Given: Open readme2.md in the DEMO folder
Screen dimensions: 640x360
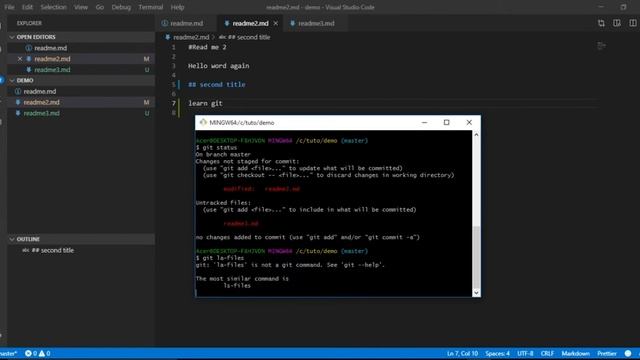Looking at the screenshot, I should tap(81, 102).
